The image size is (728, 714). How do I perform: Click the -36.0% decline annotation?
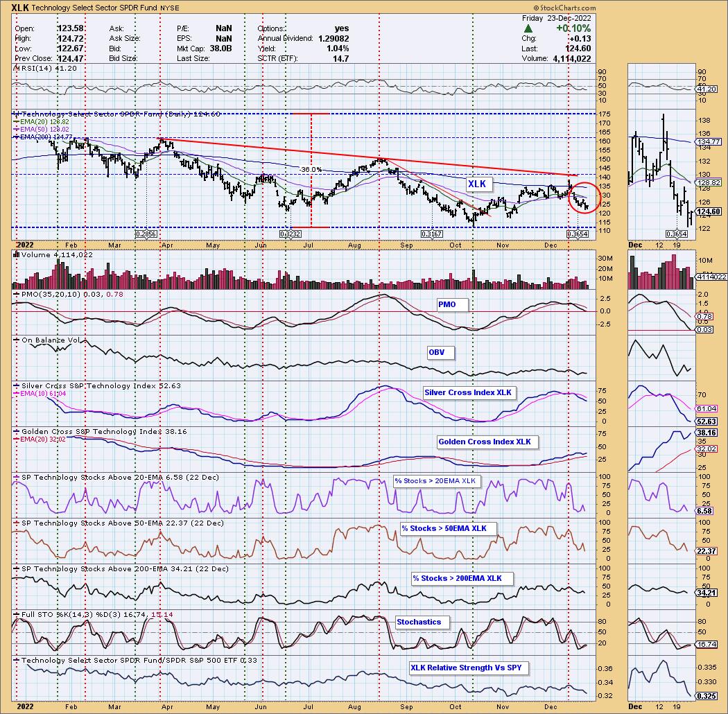[x=311, y=169]
